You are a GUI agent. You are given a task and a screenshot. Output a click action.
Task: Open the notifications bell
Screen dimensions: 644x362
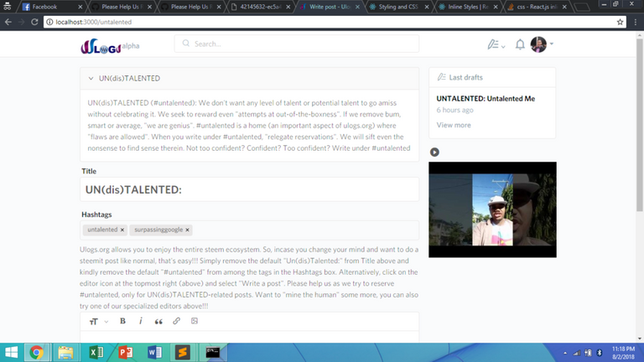pyautogui.click(x=520, y=44)
